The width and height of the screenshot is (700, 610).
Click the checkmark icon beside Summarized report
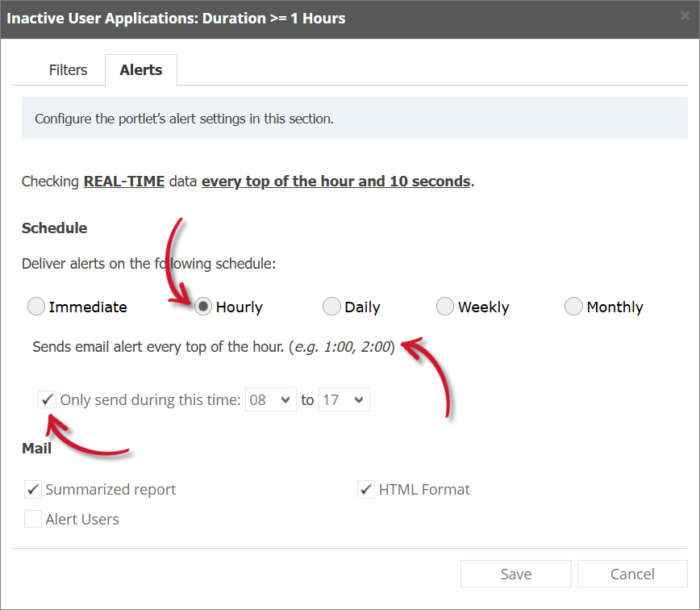32,489
